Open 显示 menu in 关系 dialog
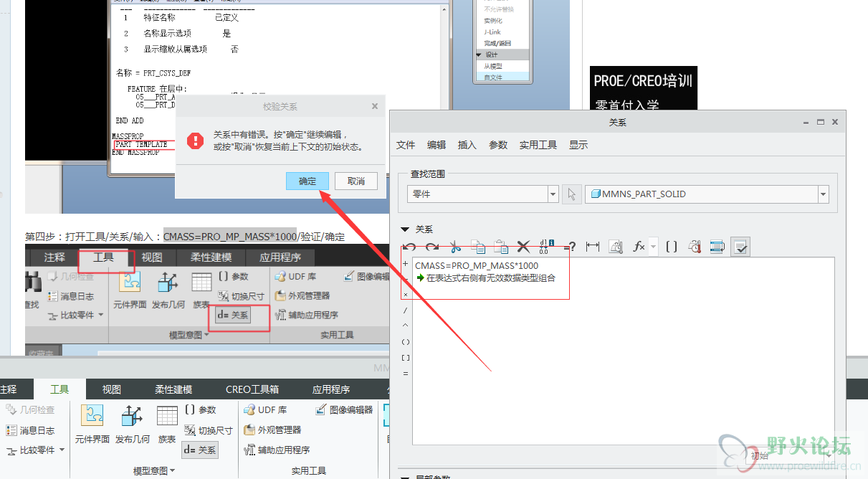 pos(578,145)
